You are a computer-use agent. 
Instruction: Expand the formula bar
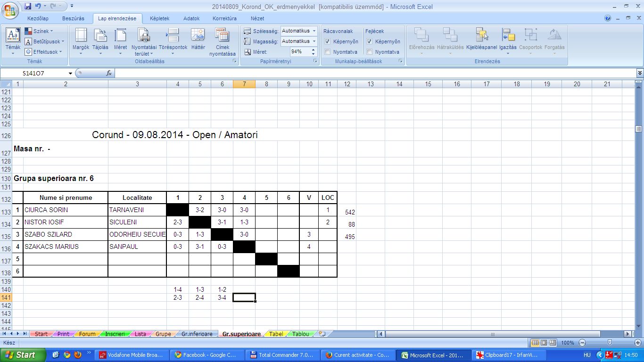(640, 73)
